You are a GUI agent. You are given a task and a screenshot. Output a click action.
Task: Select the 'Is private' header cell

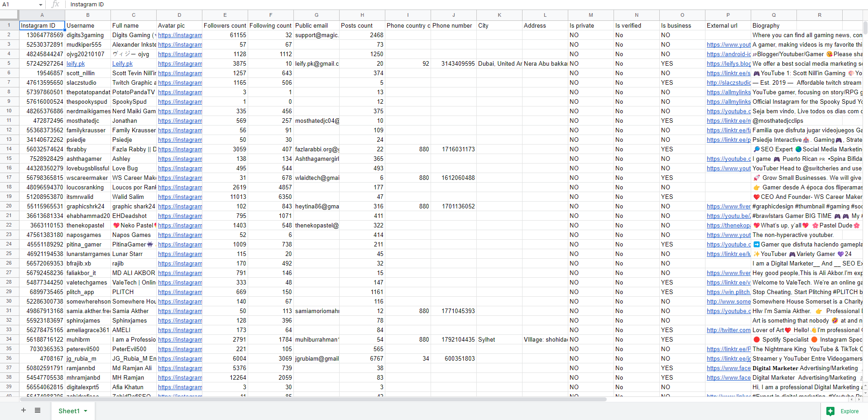click(591, 25)
